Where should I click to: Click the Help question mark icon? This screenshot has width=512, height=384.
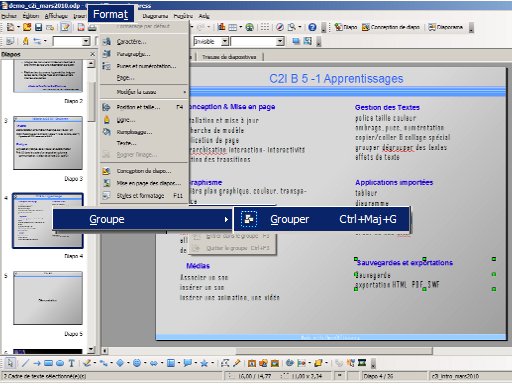click(312, 27)
